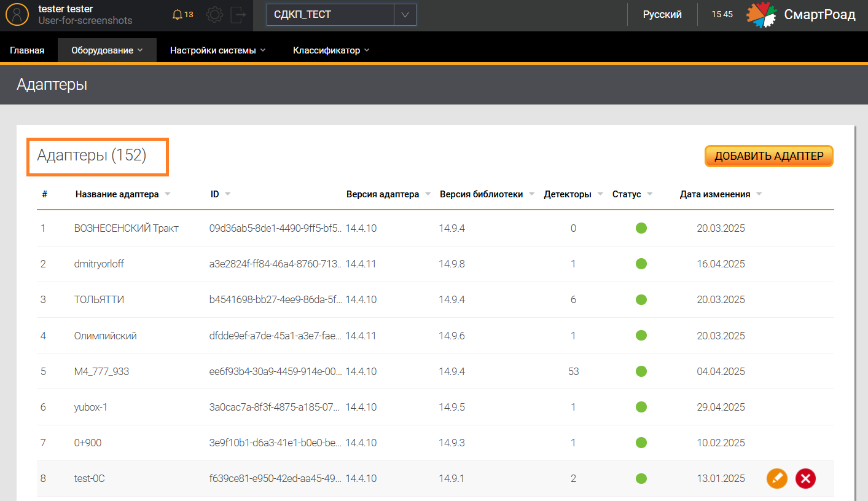Click the red delete icon for test-0C
Screen dimensions: 868x501
pyautogui.click(x=805, y=478)
